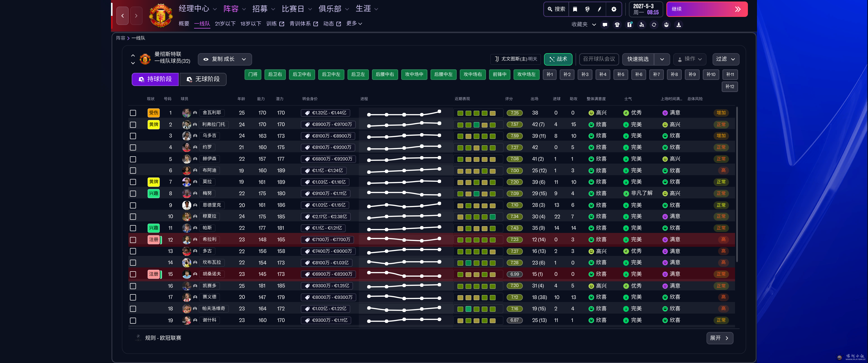Click the shirt squad shortcut icon
Image resolution: width=868 pixels, height=363 pixels.
[617, 25]
